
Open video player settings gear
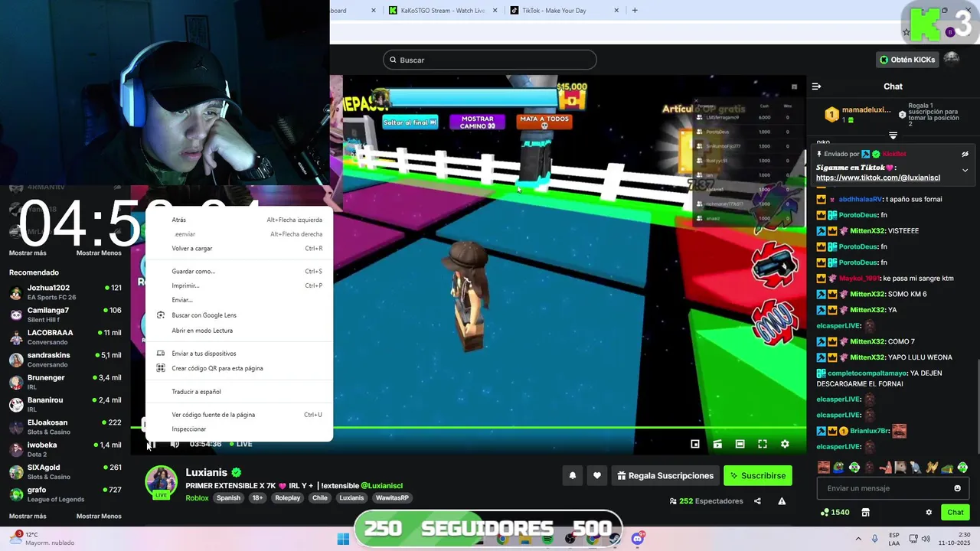785,444
